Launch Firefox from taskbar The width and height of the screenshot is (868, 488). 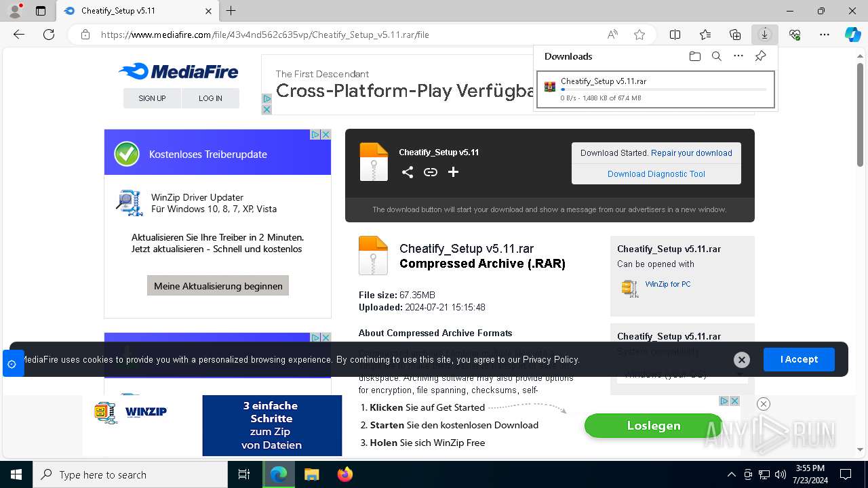344,474
